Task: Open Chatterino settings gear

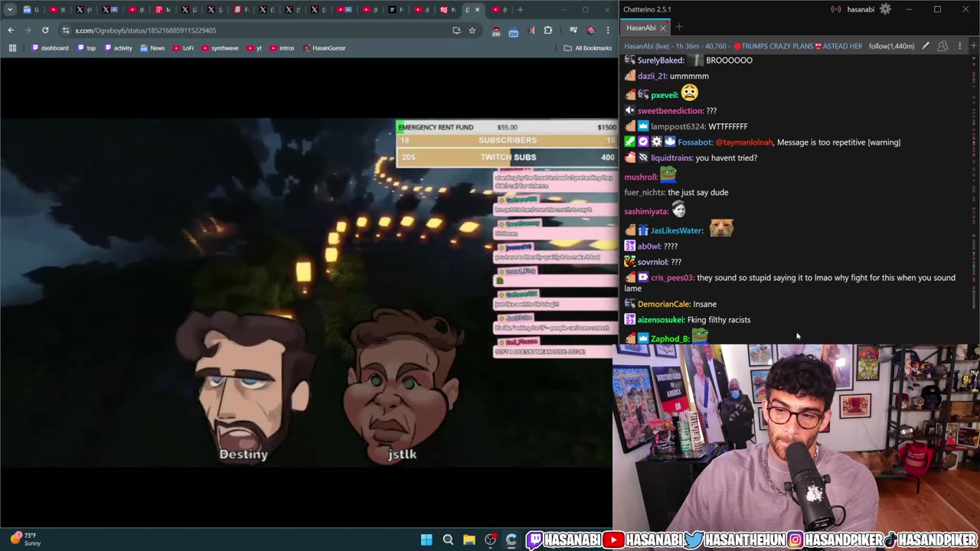Action: [885, 9]
